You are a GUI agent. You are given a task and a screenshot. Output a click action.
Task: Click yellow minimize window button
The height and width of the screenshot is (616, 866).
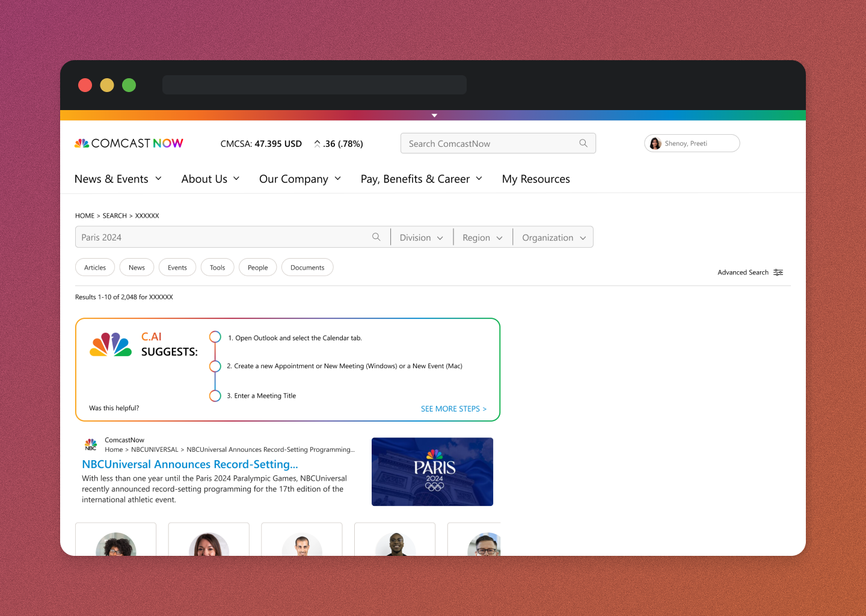coord(107,85)
